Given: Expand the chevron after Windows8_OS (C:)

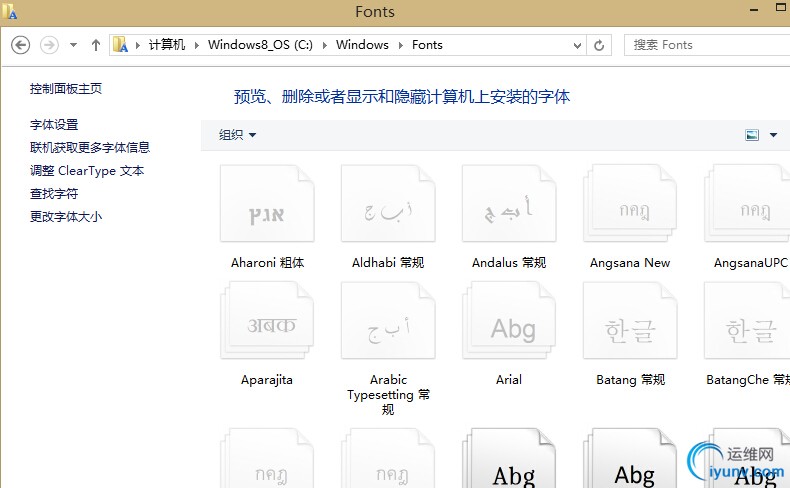Looking at the screenshot, I should (325, 45).
